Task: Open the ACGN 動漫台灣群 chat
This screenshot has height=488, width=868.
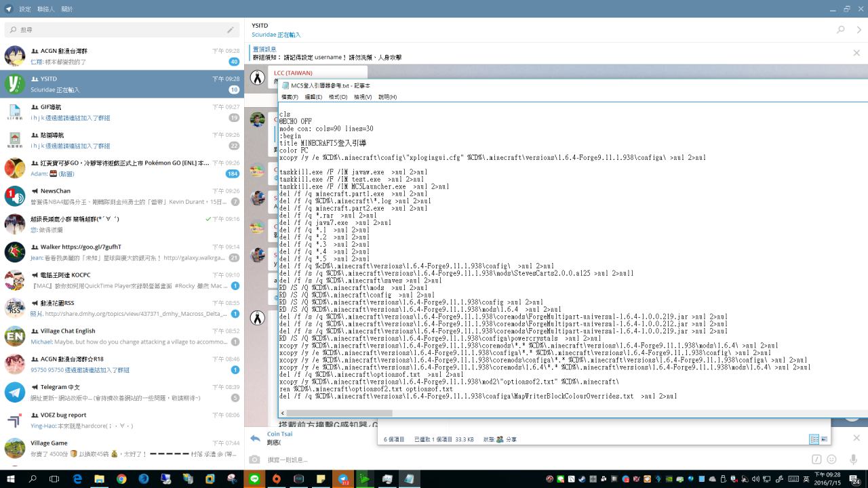Action: tap(122, 56)
